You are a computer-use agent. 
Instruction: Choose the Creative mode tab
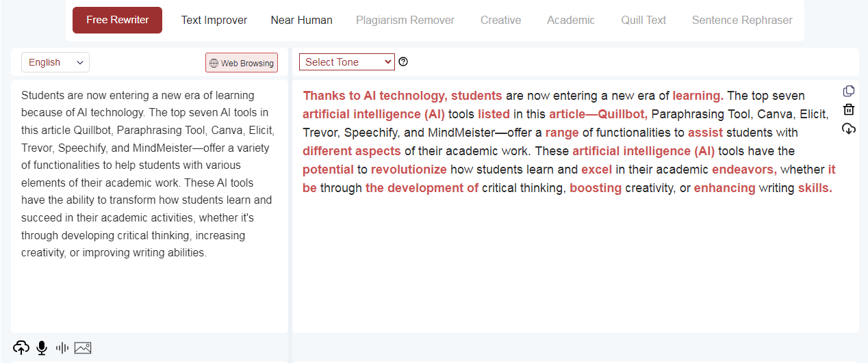pyautogui.click(x=501, y=21)
